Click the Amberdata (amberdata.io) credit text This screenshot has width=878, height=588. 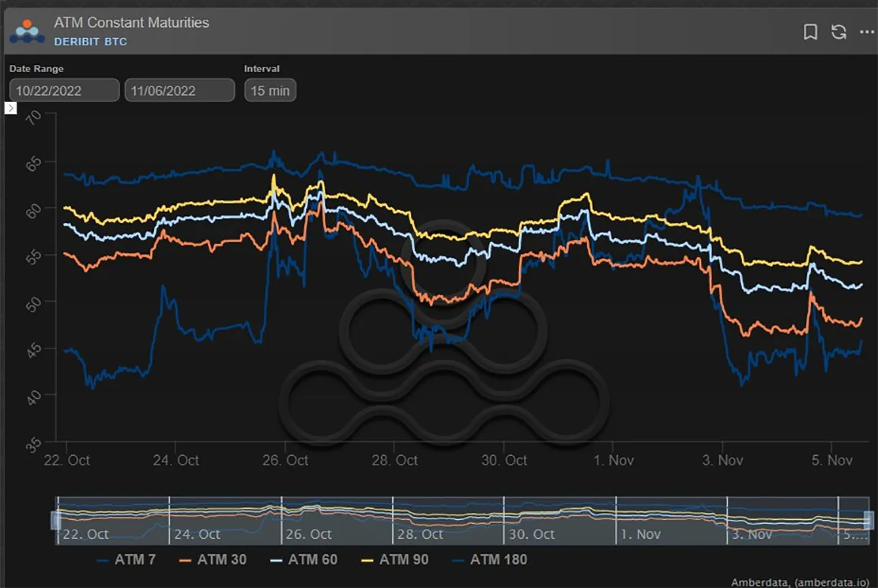click(800, 582)
